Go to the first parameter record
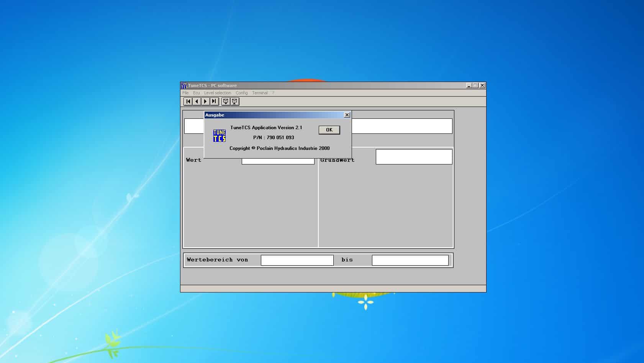The height and width of the screenshot is (363, 644). [188, 102]
